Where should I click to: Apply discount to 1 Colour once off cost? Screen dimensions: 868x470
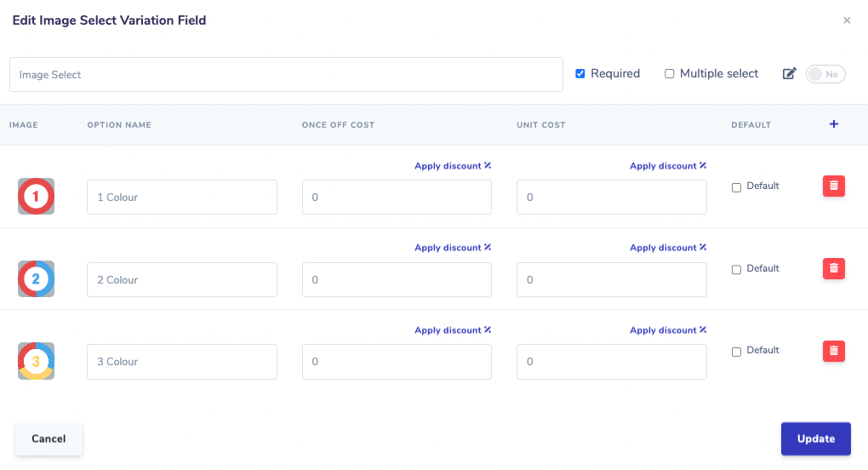[x=453, y=166]
